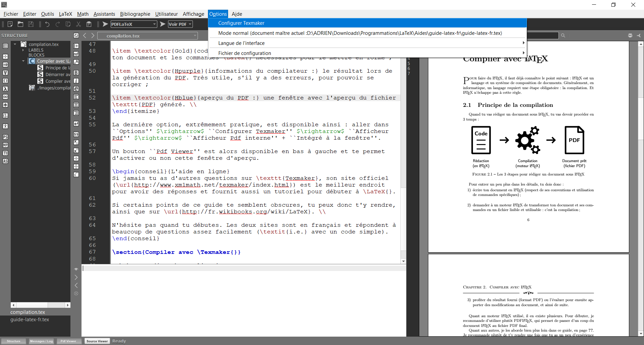Open the Bibliographie menu
This screenshot has width=644, height=345.
(135, 14)
